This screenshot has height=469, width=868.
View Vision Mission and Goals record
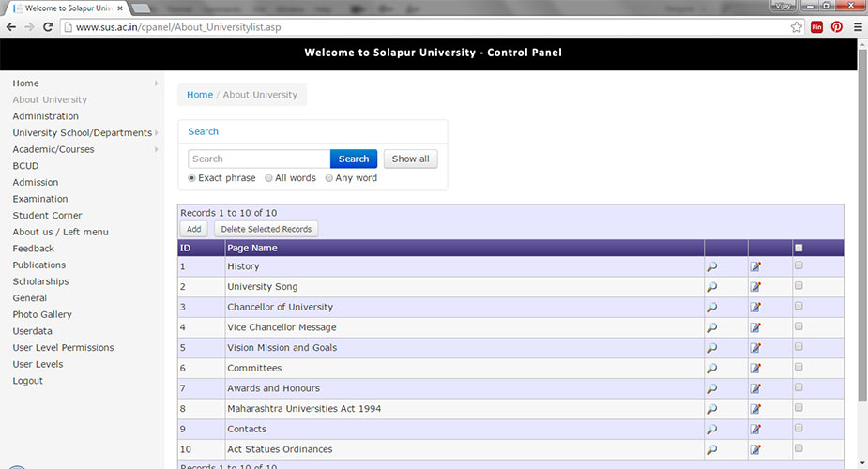(712, 348)
